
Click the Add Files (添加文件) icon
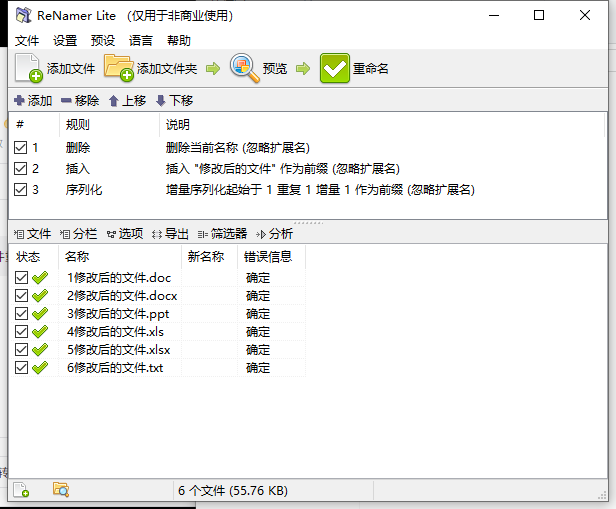coord(29,68)
